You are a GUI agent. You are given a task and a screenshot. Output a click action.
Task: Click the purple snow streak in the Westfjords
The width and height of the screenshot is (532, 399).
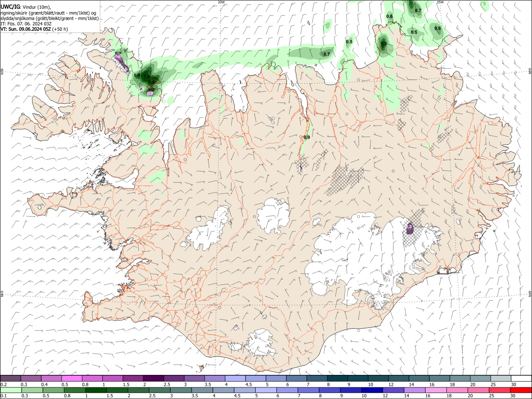(121, 62)
